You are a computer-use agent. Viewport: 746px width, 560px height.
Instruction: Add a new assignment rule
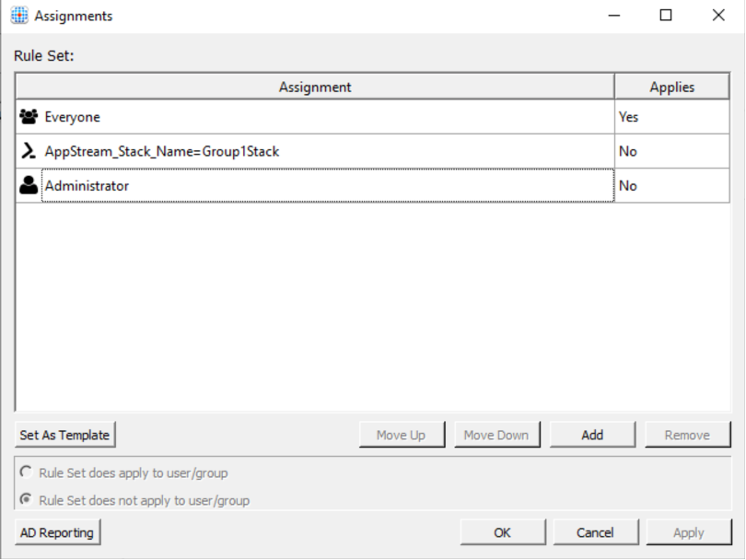592,434
